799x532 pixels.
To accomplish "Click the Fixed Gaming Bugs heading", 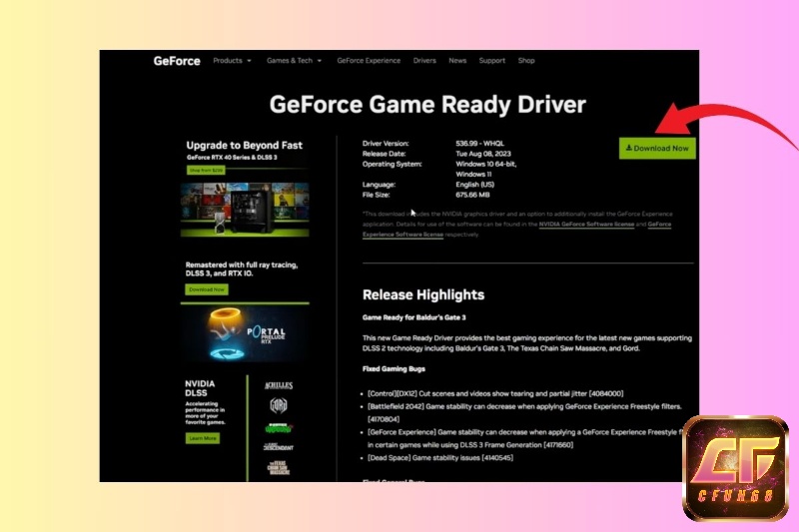I will pyautogui.click(x=394, y=369).
